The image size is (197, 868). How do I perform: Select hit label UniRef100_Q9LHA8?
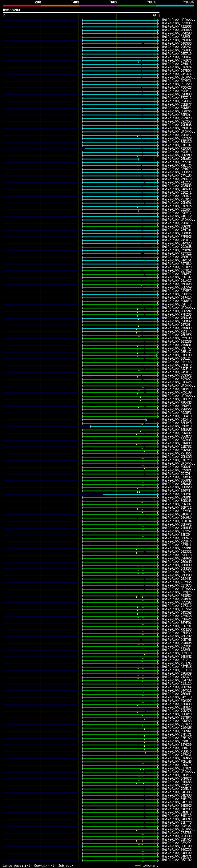(x=176, y=125)
